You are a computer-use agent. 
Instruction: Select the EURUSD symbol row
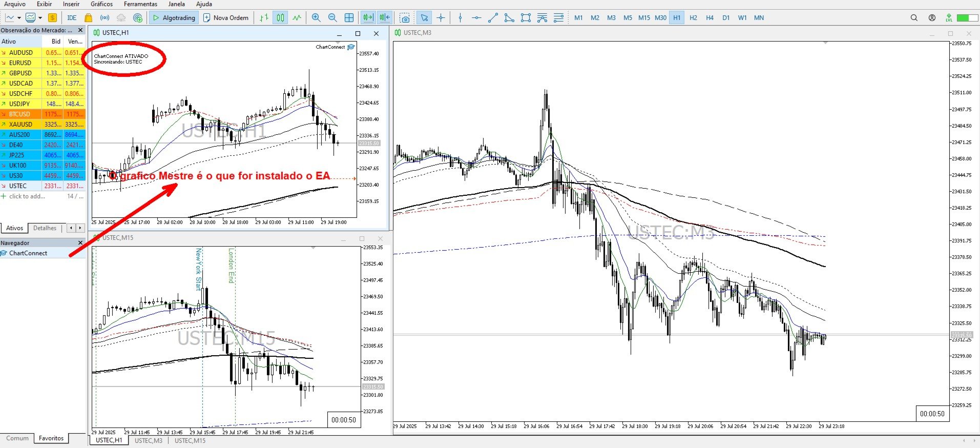pyautogui.click(x=42, y=63)
